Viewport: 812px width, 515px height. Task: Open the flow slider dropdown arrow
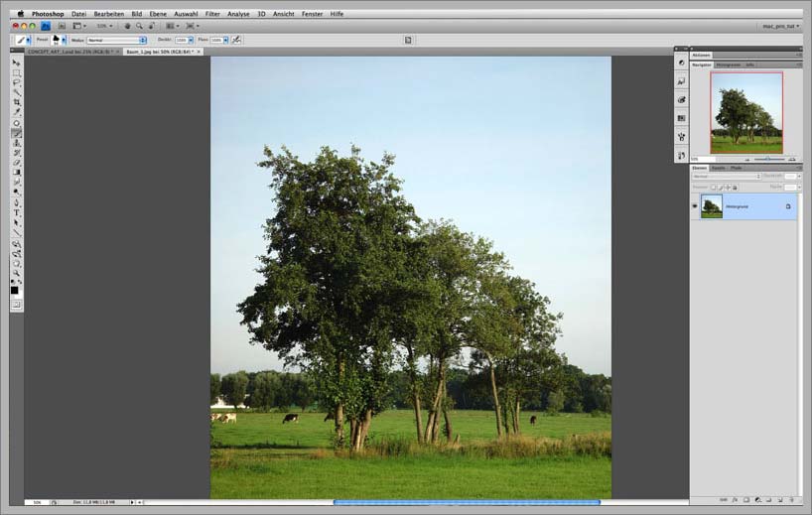pos(225,40)
